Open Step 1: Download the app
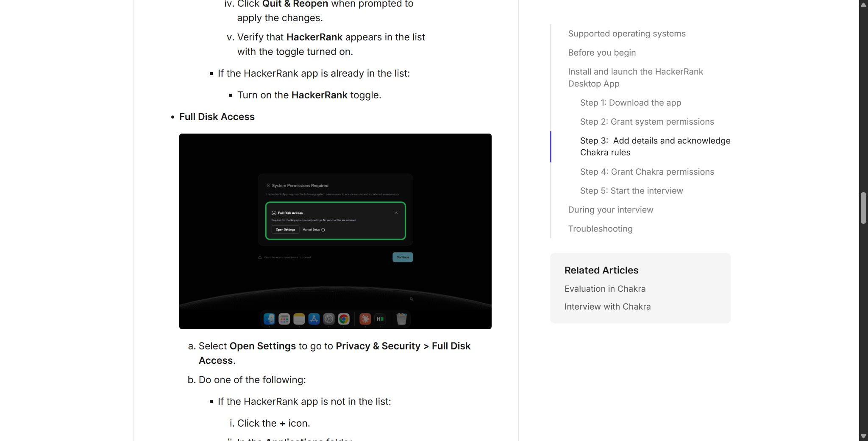The height and width of the screenshot is (441, 868). (x=630, y=103)
